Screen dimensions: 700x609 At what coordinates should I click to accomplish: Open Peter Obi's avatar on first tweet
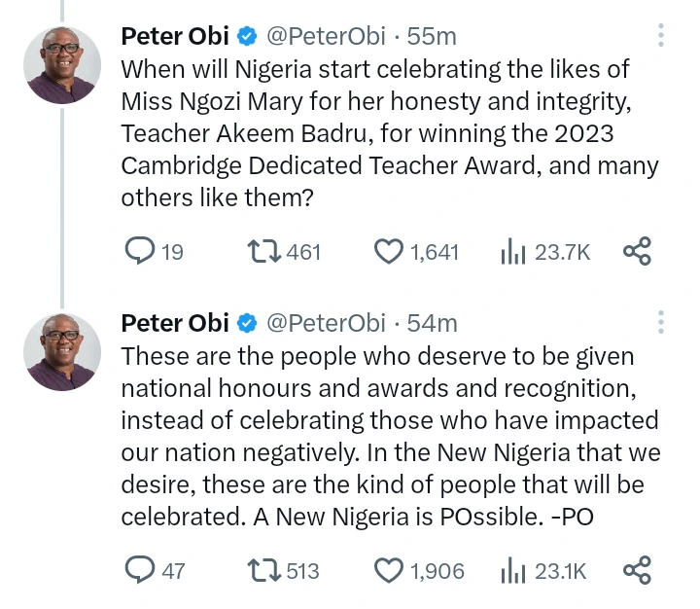point(62,64)
